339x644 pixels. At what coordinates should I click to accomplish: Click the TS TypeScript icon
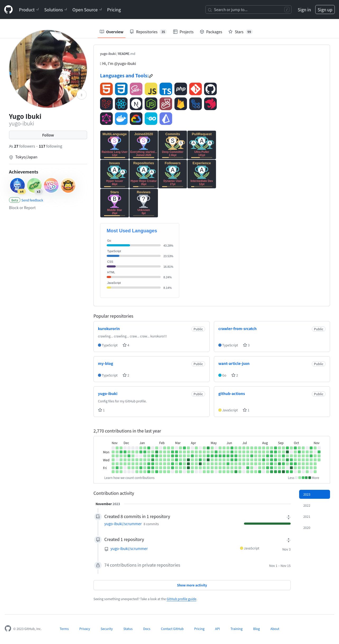[166, 89]
